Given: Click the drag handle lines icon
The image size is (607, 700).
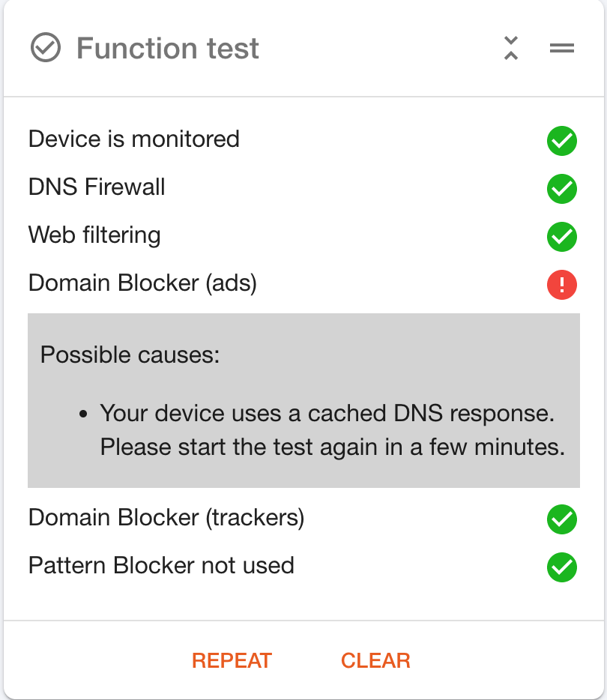Looking at the screenshot, I should tap(562, 48).
